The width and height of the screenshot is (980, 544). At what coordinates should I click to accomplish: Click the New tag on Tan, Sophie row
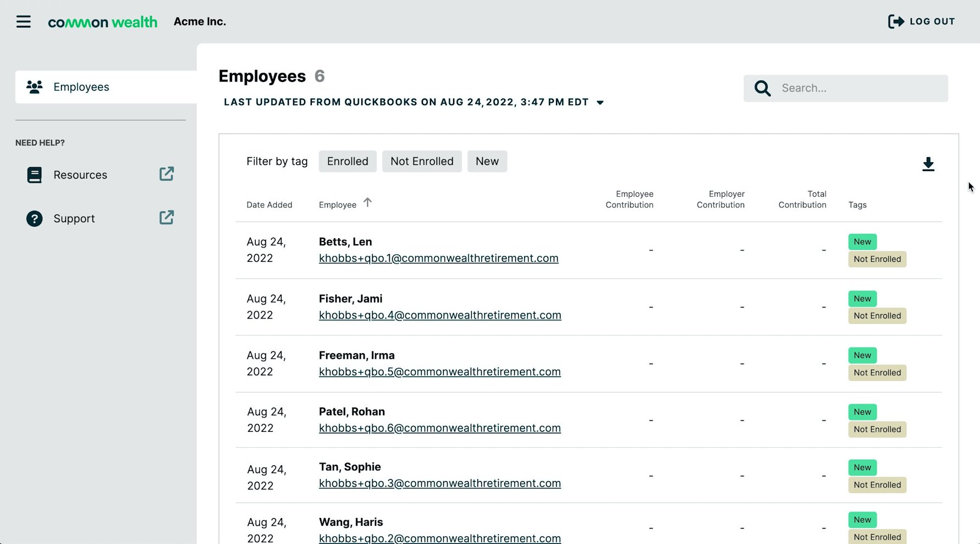tap(862, 468)
